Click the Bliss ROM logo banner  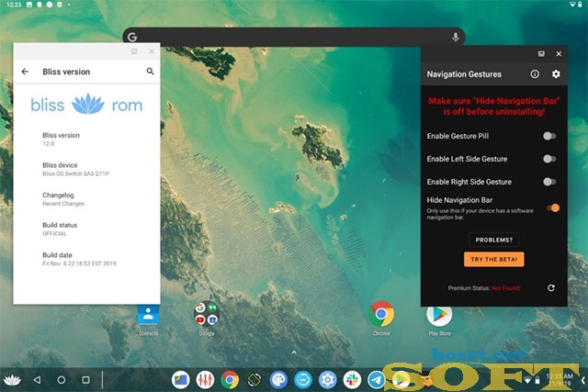coord(86,105)
